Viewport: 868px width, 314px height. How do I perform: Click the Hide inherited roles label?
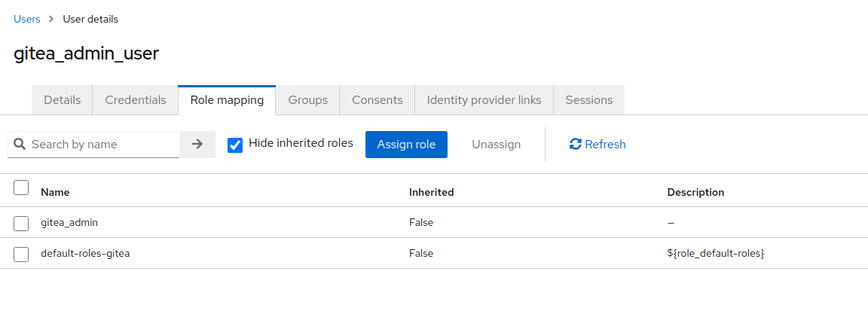click(x=301, y=143)
